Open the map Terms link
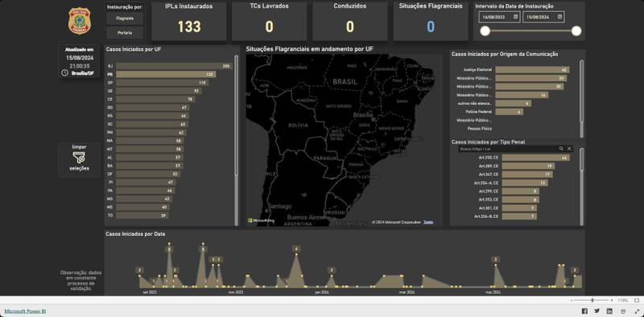 [427, 222]
